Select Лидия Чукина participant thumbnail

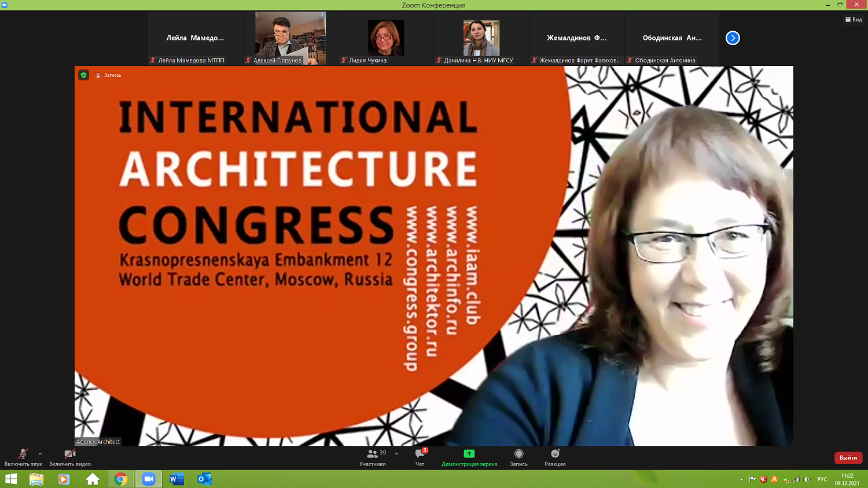click(386, 38)
